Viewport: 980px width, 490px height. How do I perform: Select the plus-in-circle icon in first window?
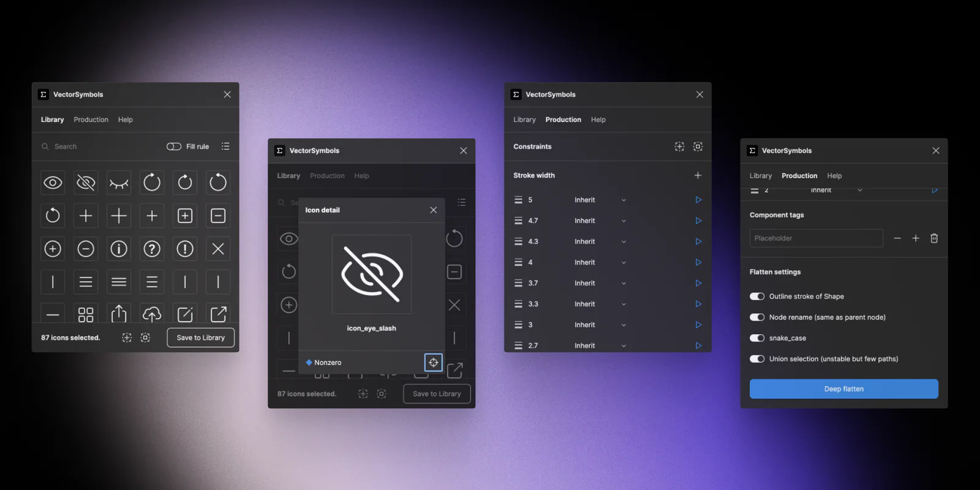coord(53,249)
